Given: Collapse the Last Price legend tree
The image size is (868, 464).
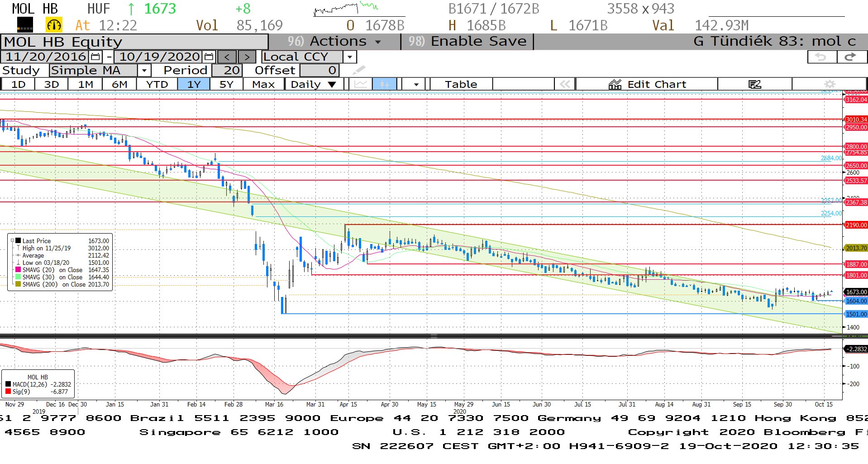Looking at the screenshot, I should pos(12,241).
